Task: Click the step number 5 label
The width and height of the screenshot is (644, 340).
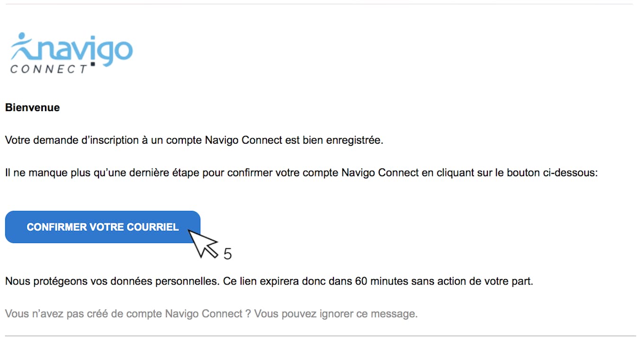Action: pyautogui.click(x=227, y=254)
